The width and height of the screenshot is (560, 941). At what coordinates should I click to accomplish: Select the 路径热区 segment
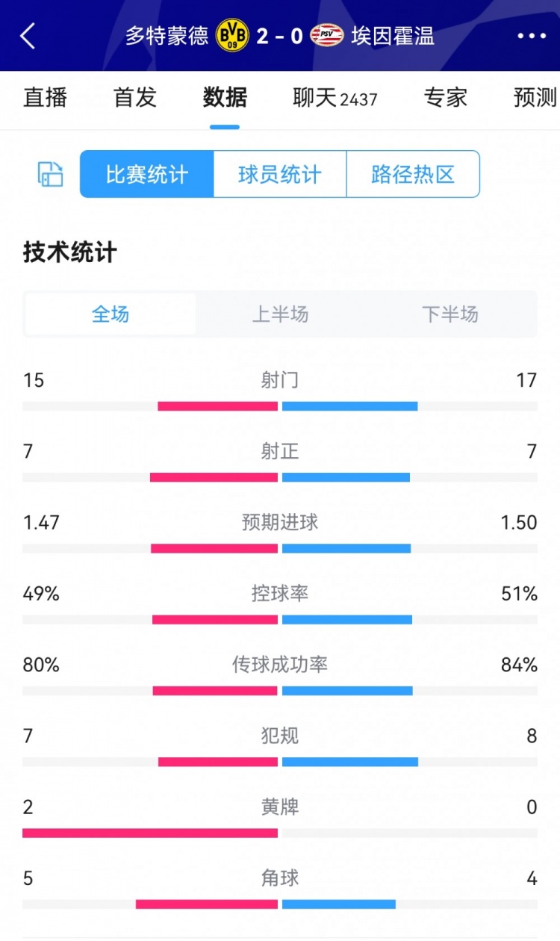pyautogui.click(x=413, y=175)
